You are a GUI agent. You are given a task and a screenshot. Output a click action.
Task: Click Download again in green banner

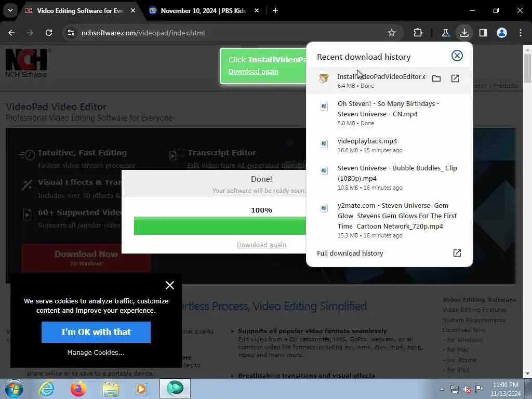pyautogui.click(x=253, y=72)
